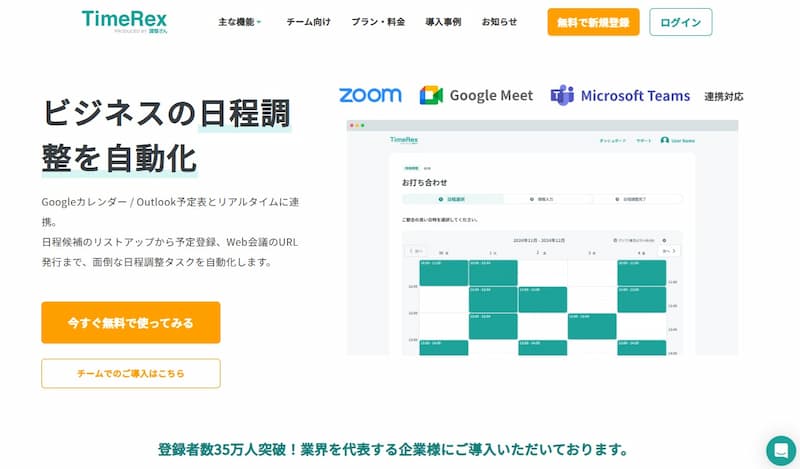Open プラン・料金 page
800x469 pixels.
(378, 22)
